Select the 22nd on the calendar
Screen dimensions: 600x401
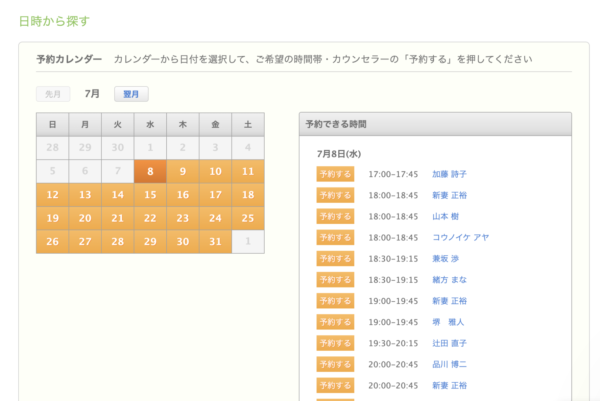pos(150,218)
